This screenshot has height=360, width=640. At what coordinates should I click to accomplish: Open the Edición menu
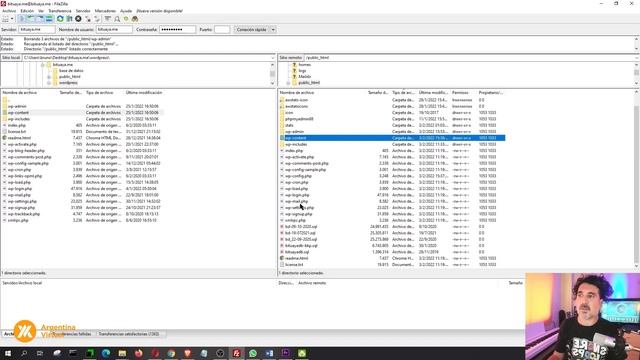27,11
